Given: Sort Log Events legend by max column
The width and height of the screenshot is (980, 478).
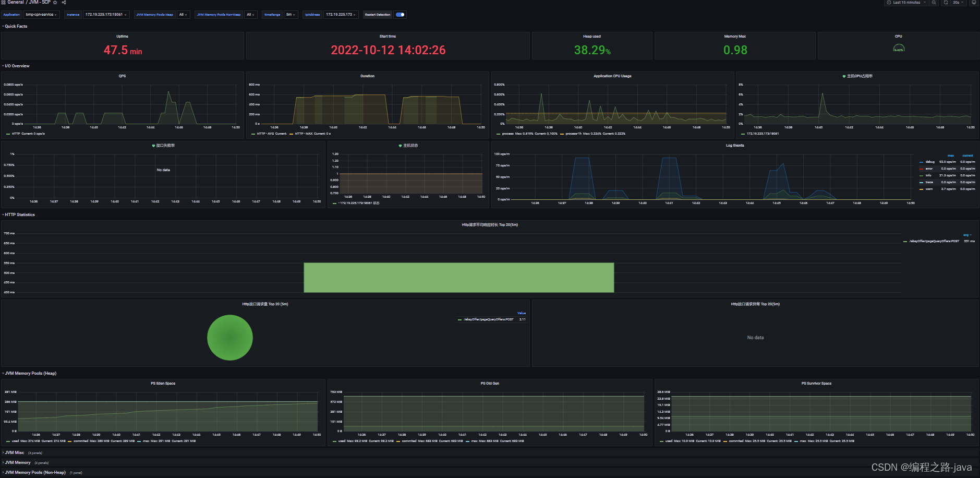Looking at the screenshot, I should tap(951, 156).
